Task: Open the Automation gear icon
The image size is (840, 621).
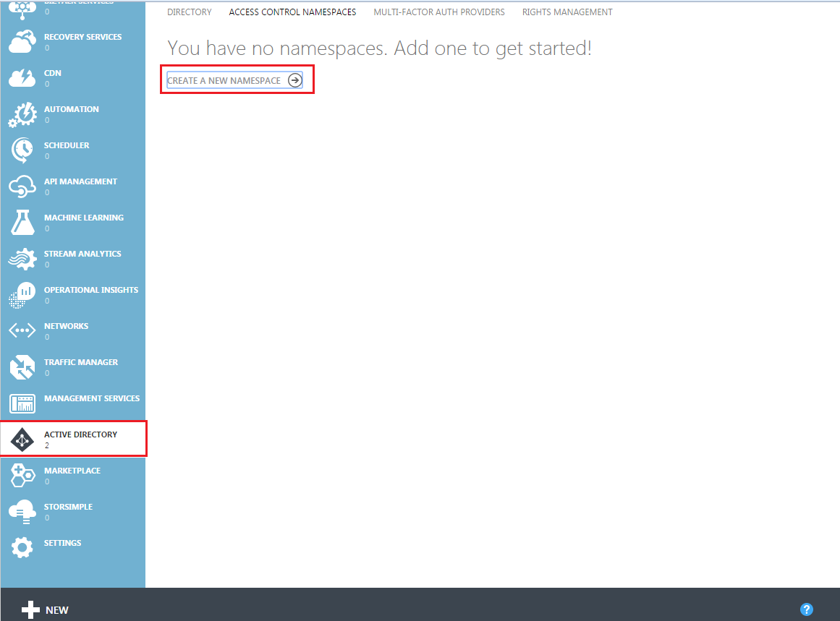Action: (22, 114)
